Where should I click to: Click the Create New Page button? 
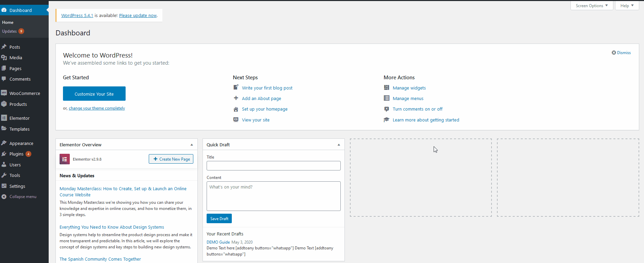[171, 159]
